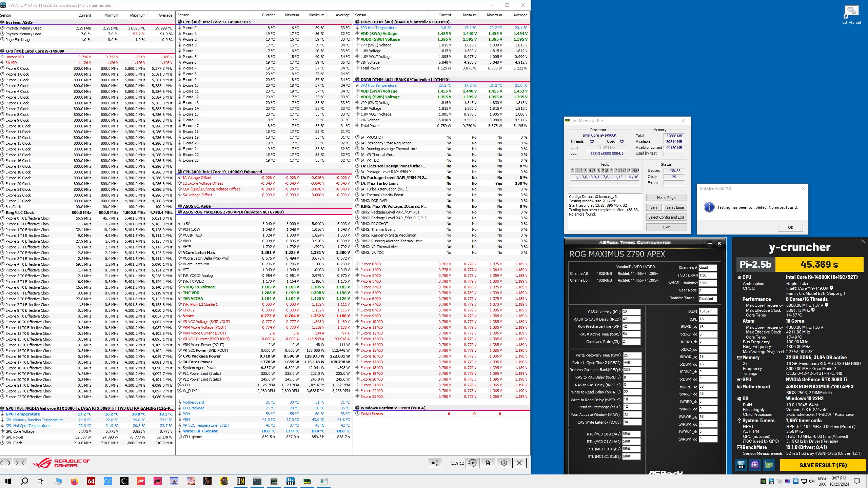
Task: Open the NVIDIA tray icon
Action: [x=763, y=481]
